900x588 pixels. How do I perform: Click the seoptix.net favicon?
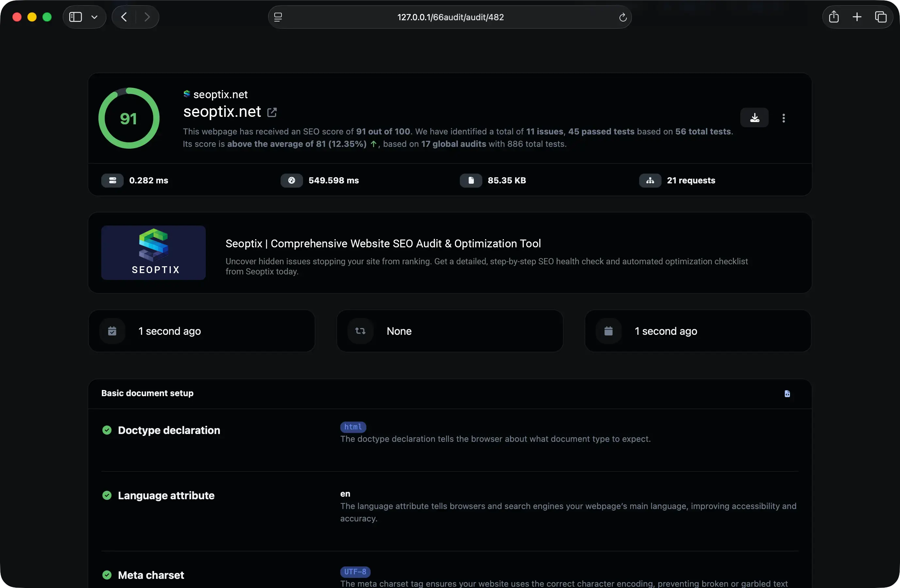point(186,94)
